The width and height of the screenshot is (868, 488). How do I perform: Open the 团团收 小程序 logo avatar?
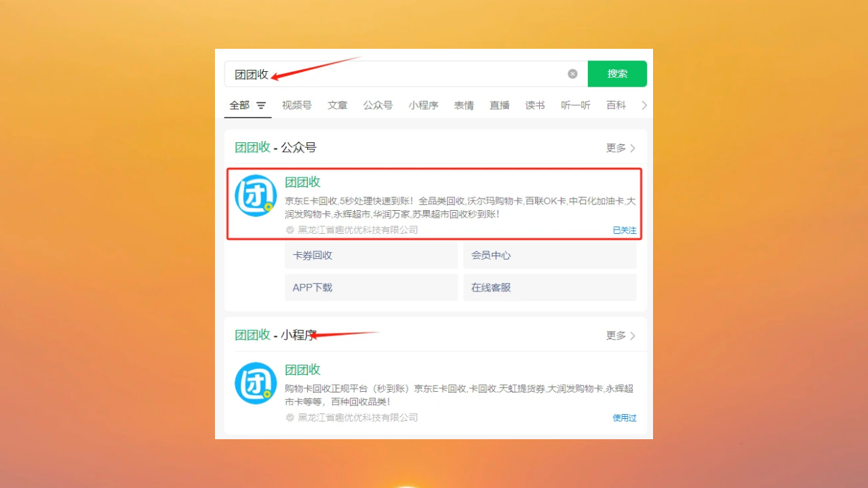point(256,384)
